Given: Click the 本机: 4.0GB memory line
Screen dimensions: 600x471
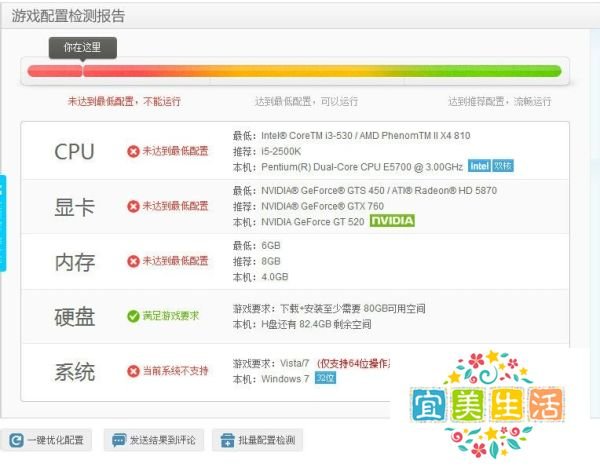Looking at the screenshot, I should (x=260, y=277).
